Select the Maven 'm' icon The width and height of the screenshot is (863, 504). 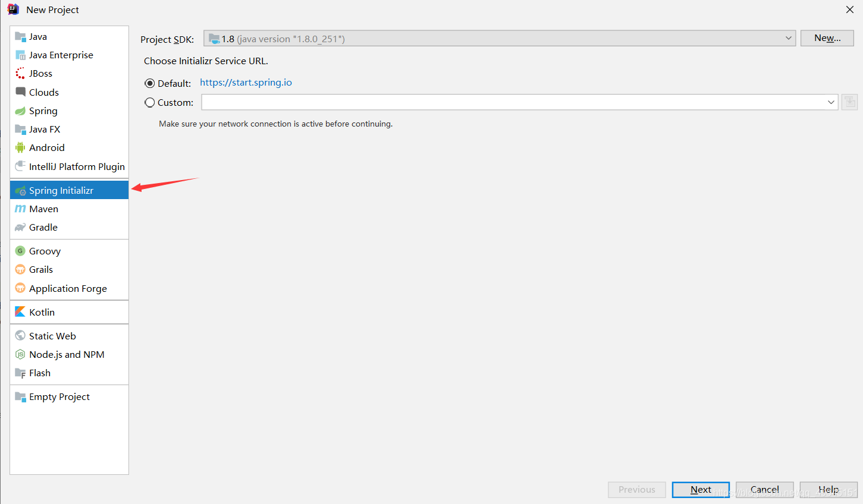(x=20, y=209)
